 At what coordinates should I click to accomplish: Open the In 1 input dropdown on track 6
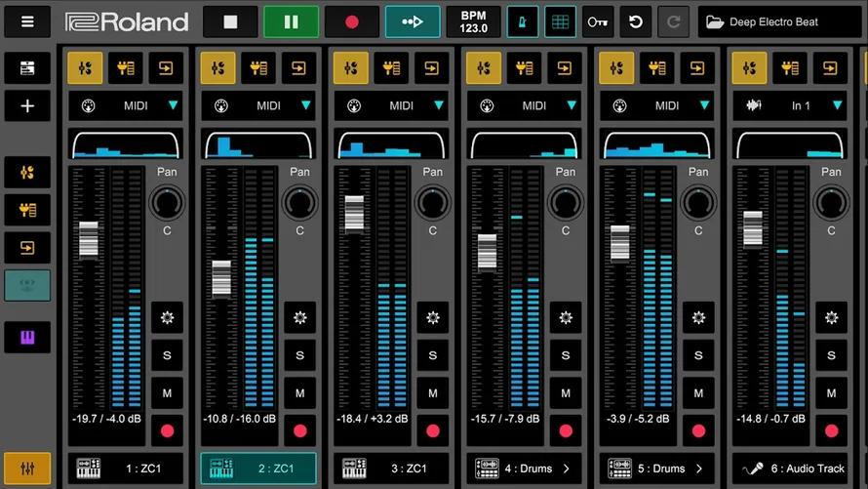tap(790, 105)
